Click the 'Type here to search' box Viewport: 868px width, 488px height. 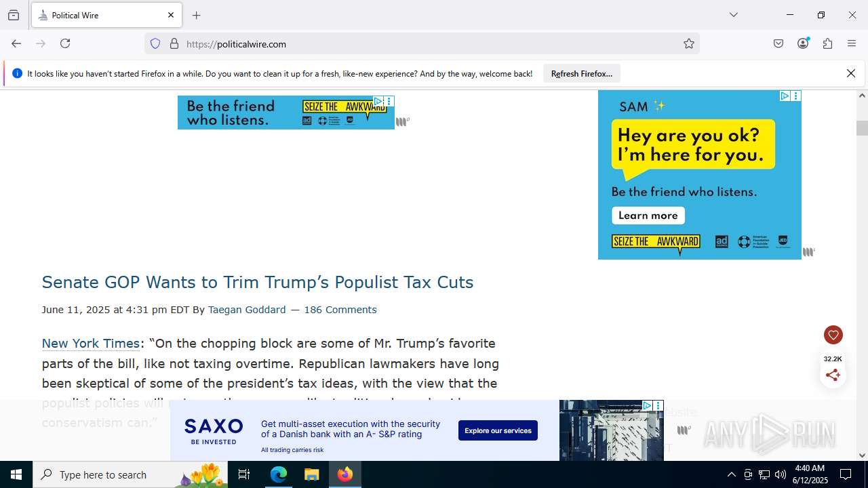pos(130,474)
